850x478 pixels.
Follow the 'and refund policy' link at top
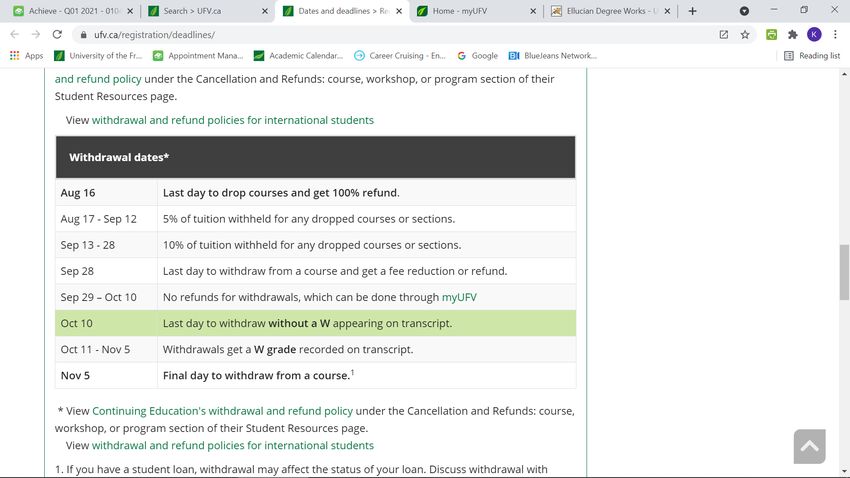(x=98, y=79)
